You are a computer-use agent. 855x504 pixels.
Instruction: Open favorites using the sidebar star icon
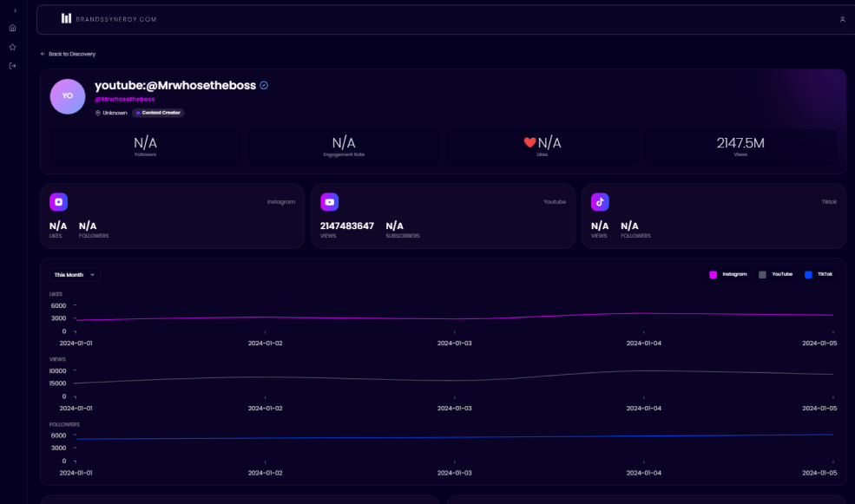tap(12, 47)
